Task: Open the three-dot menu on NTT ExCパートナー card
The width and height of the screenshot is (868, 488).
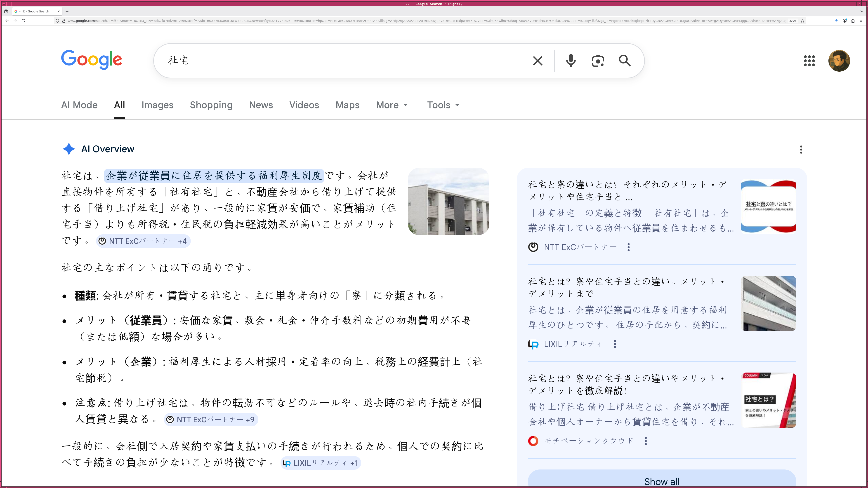Action: [628, 247]
